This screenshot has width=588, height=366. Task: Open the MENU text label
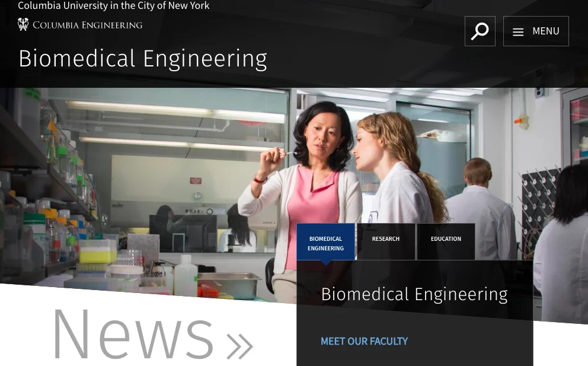pos(546,31)
